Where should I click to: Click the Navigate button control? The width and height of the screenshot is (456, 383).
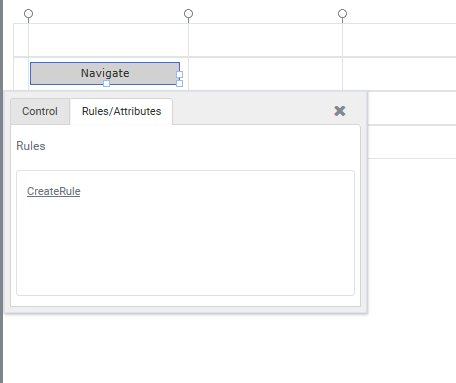coord(105,73)
